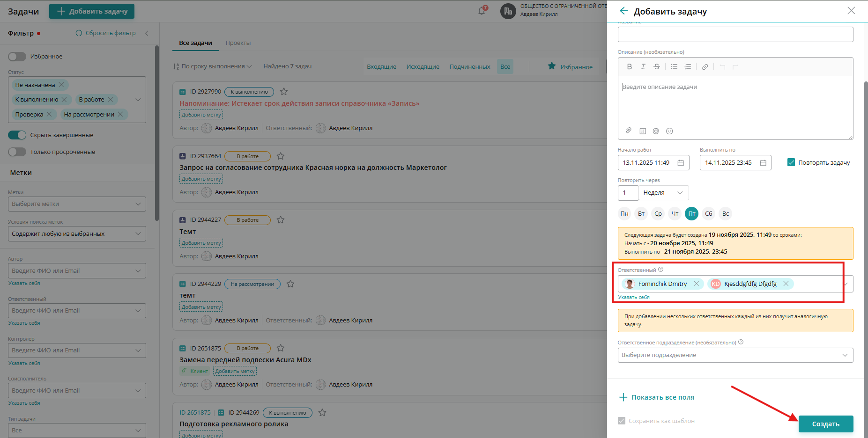Open the Выберите метки dropdown

(x=77, y=204)
